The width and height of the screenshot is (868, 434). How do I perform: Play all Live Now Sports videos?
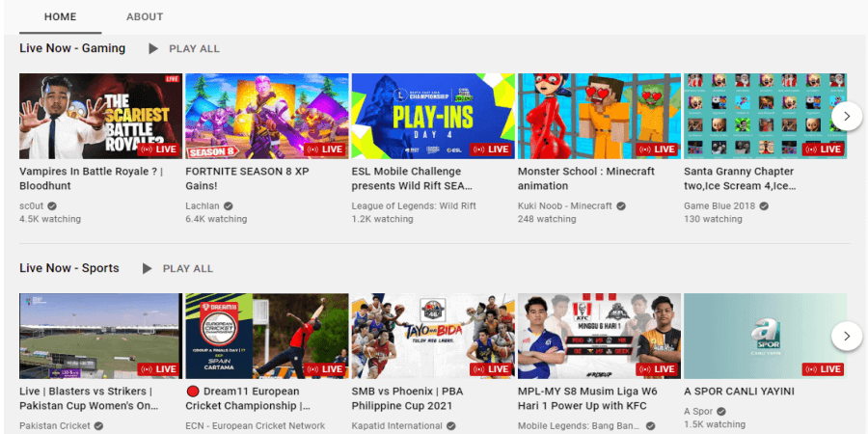(x=177, y=268)
